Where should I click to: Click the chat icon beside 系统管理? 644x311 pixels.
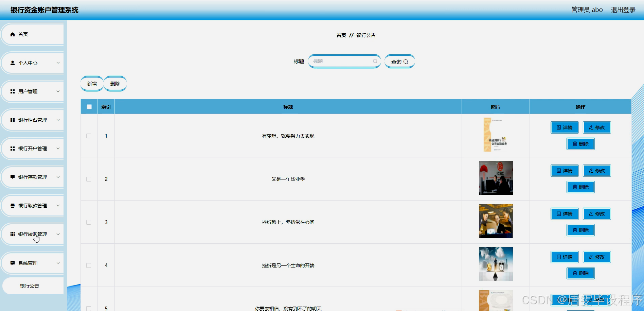click(x=13, y=263)
